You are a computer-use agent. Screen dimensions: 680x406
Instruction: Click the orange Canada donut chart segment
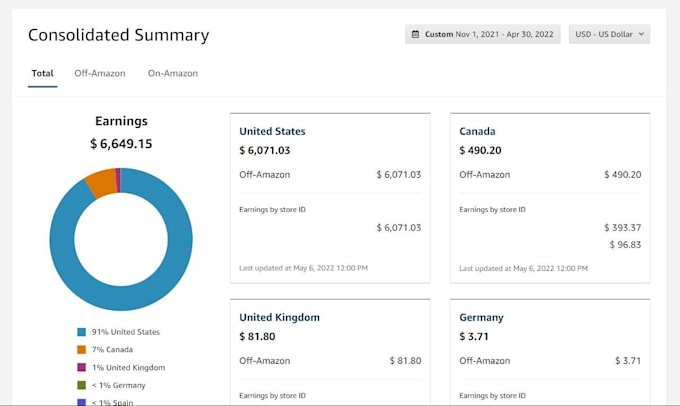pos(103,183)
